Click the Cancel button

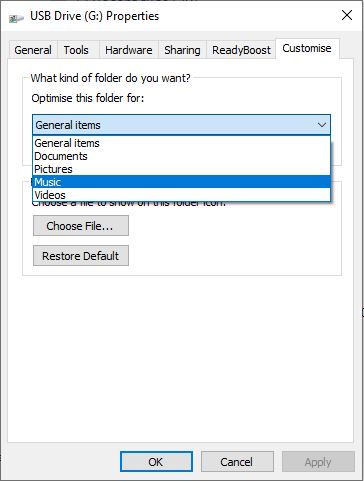(x=237, y=462)
